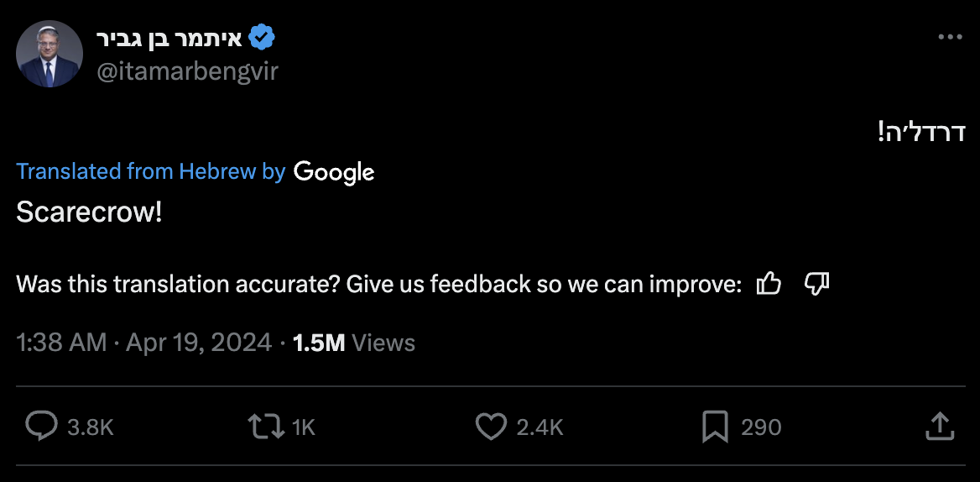Open the three-dot more options menu
Screen dimensions: 980x482
click(950, 37)
